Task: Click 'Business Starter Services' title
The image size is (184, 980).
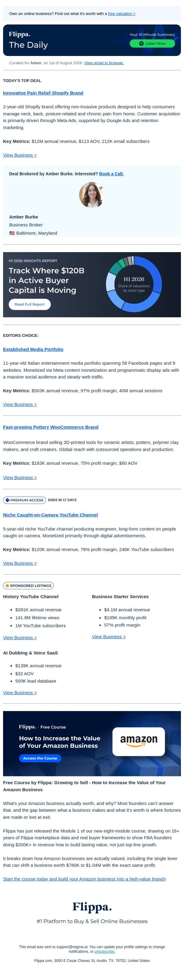Action: point(121,597)
